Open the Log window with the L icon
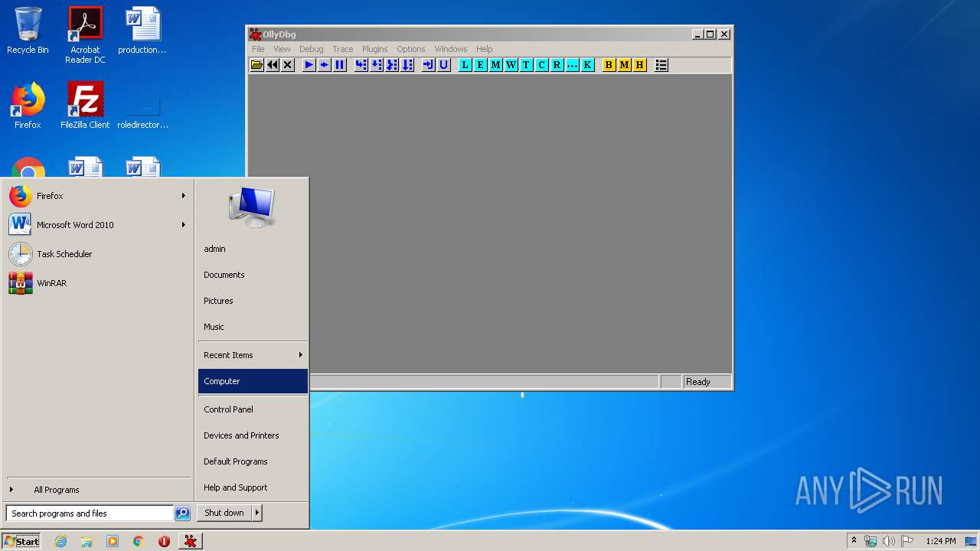The width and height of the screenshot is (980, 551). point(465,65)
